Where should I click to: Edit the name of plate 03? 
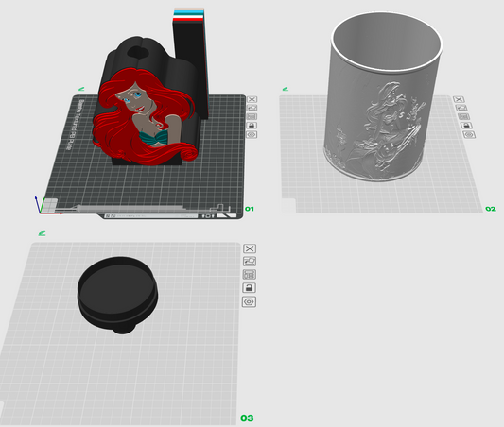pos(42,233)
